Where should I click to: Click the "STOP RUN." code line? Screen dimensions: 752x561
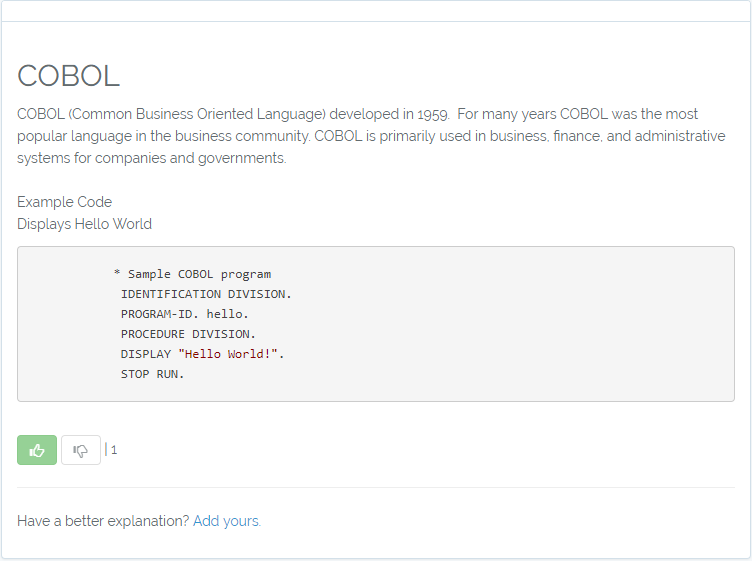coord(153,374)
